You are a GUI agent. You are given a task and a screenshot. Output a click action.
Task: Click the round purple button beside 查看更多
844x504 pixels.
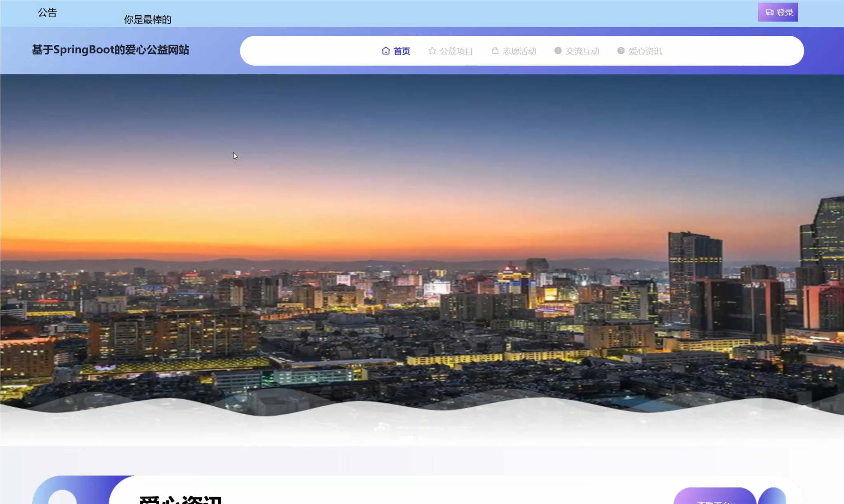point(772,497)
